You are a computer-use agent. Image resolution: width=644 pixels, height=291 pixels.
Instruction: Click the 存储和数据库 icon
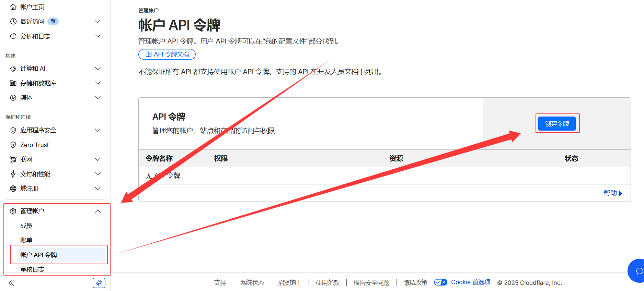pyautogui.click(x=13, y=83)
